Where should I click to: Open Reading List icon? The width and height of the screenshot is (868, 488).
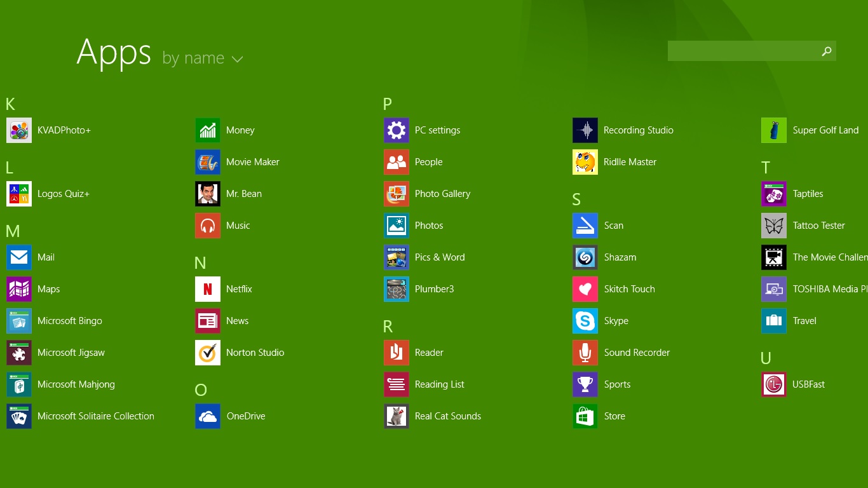coord(397,384)
